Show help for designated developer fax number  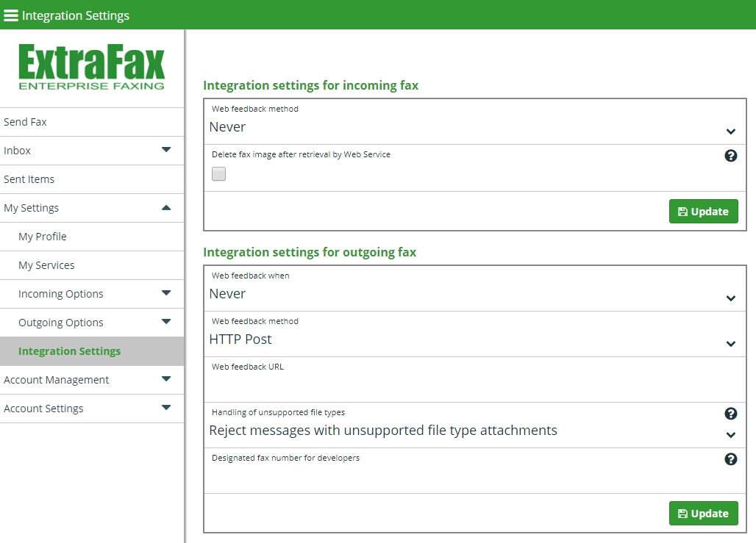tap(730, 459)
